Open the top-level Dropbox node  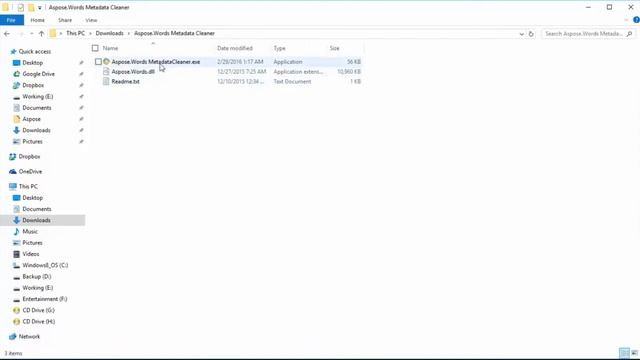[29, 156]
